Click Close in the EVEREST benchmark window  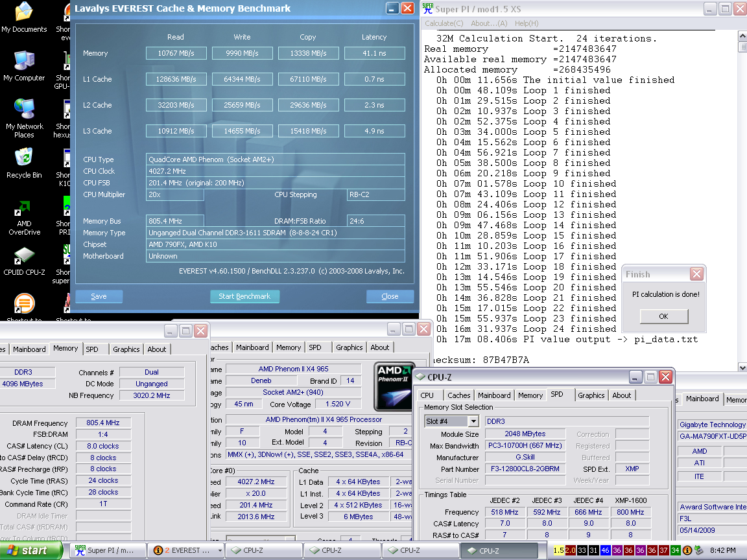(390, 296)
